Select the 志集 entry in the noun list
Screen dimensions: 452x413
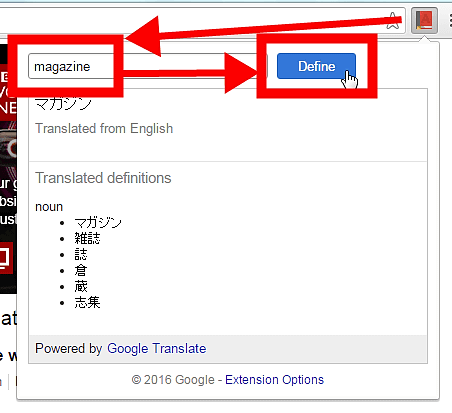(87, 303)
